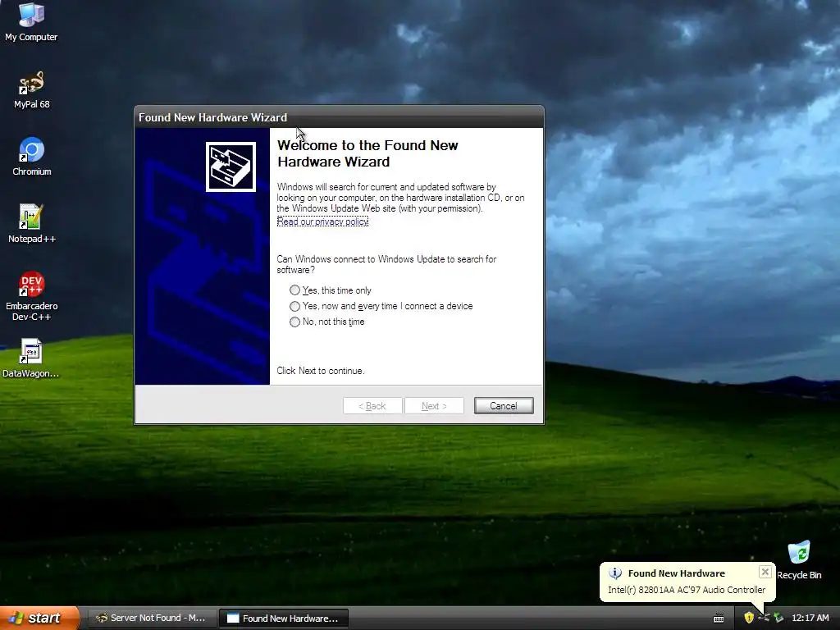The image size is (840, 630).
Task: Click the info icon in Found New Hardware balloon
Action: pyautogui.click(x=615, y=573)
